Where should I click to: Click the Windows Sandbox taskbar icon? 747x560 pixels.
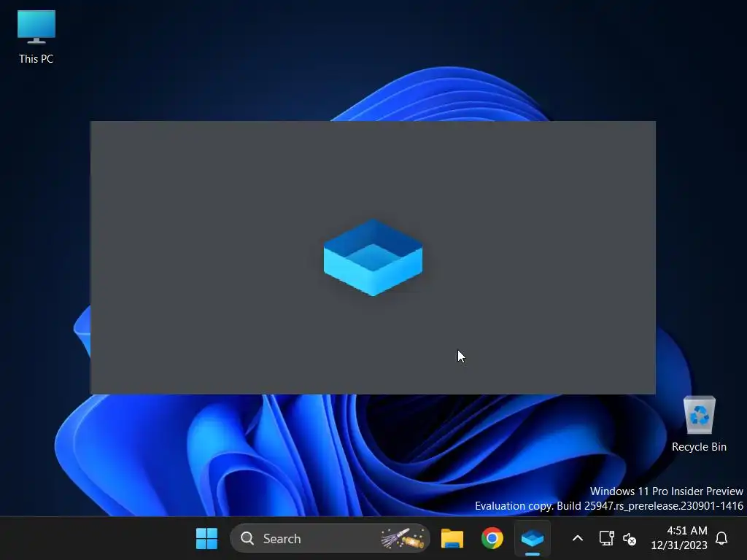532,539
